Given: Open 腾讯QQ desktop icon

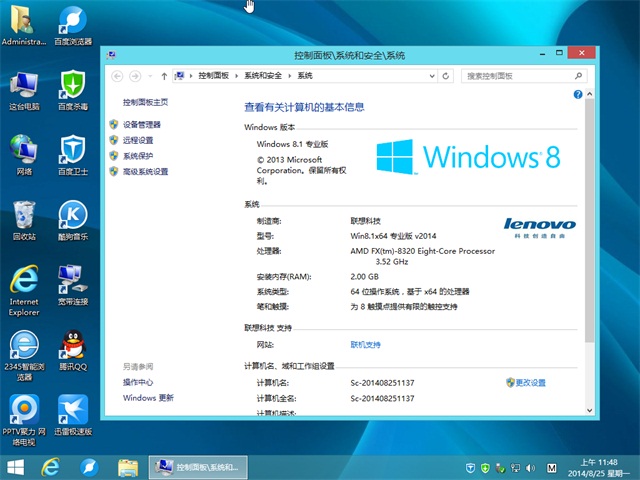Looking at the screenshot, I should (73, 350).
